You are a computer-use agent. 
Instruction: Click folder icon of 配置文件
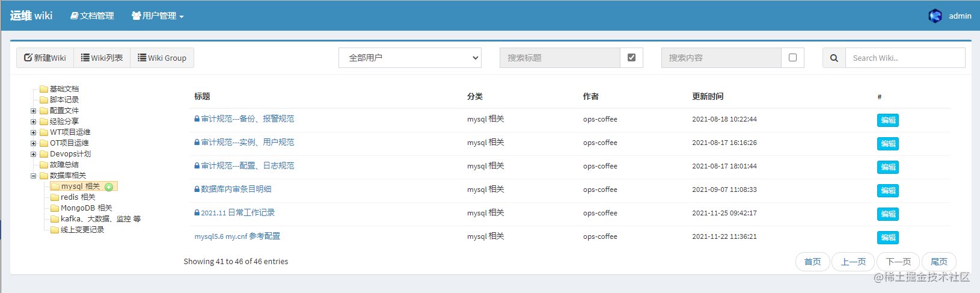click(44, 111)
